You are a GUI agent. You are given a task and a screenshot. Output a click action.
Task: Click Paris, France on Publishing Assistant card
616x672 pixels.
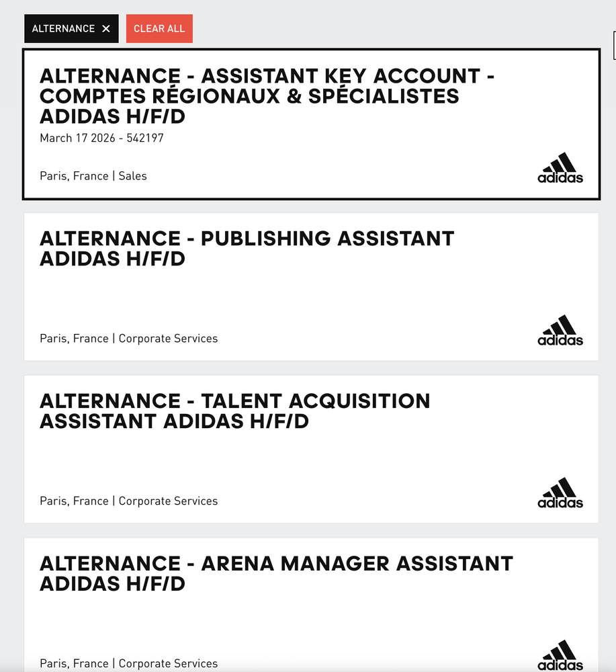click(x=74, y=339)
